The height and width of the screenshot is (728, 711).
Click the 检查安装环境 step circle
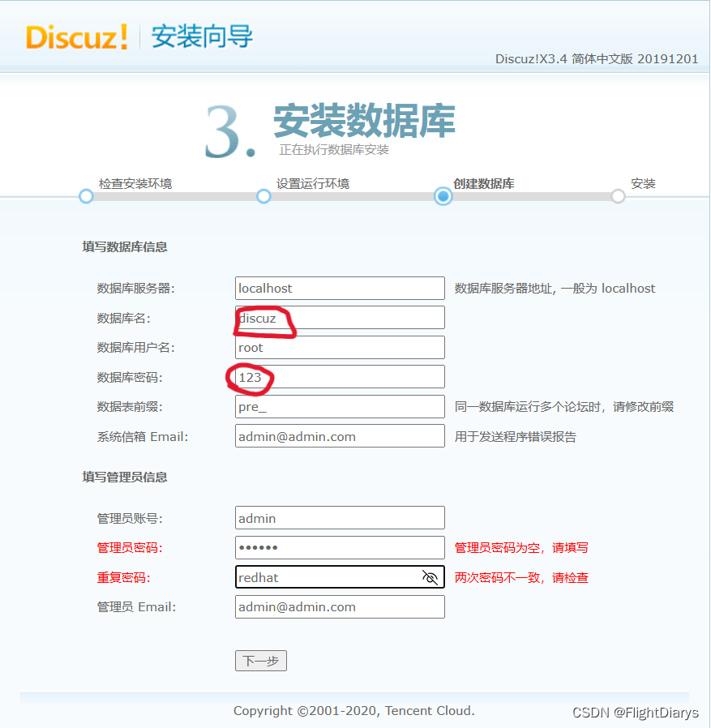pos(86,196)
